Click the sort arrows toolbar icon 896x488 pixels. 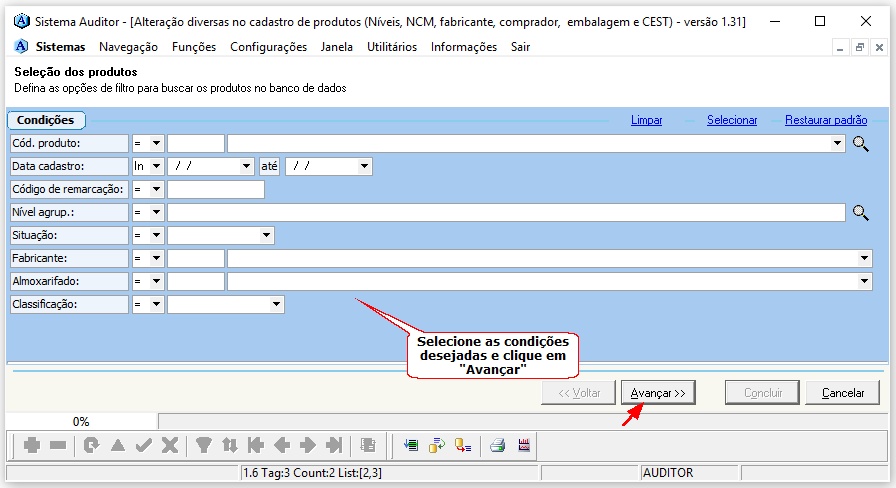coord(230,445)
